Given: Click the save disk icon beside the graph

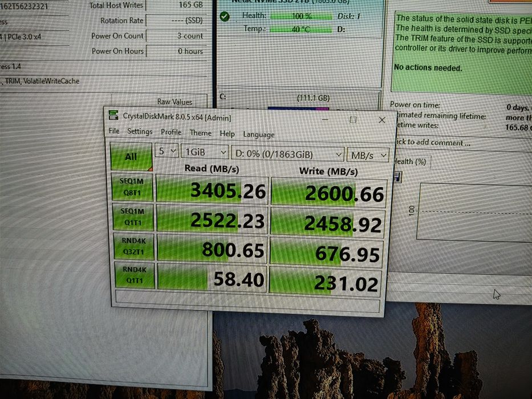Looking at the screenshot, I should point(397,177).
